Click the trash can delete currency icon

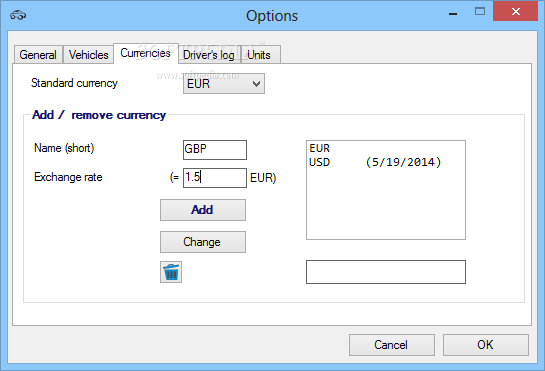pyautogui.click(x=171, y=272)
